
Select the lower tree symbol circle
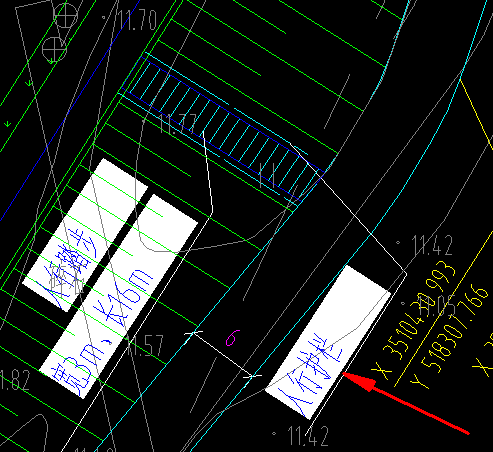pos(54,49)
